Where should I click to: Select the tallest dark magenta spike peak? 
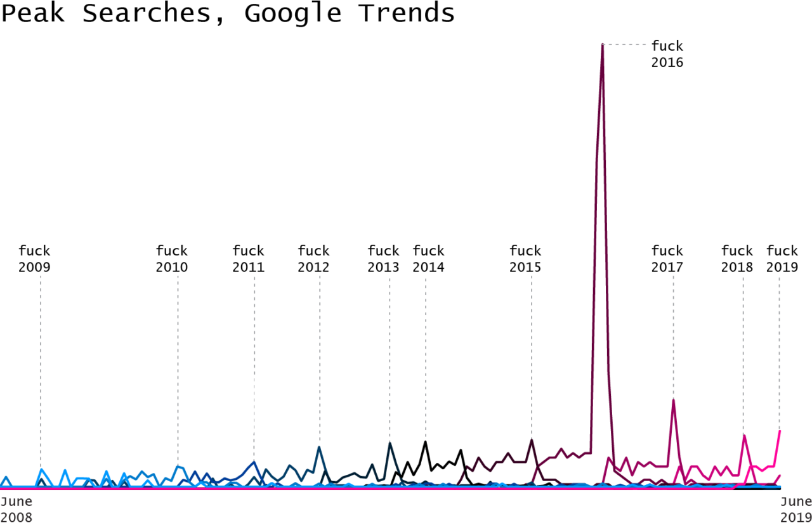point(601,46)
